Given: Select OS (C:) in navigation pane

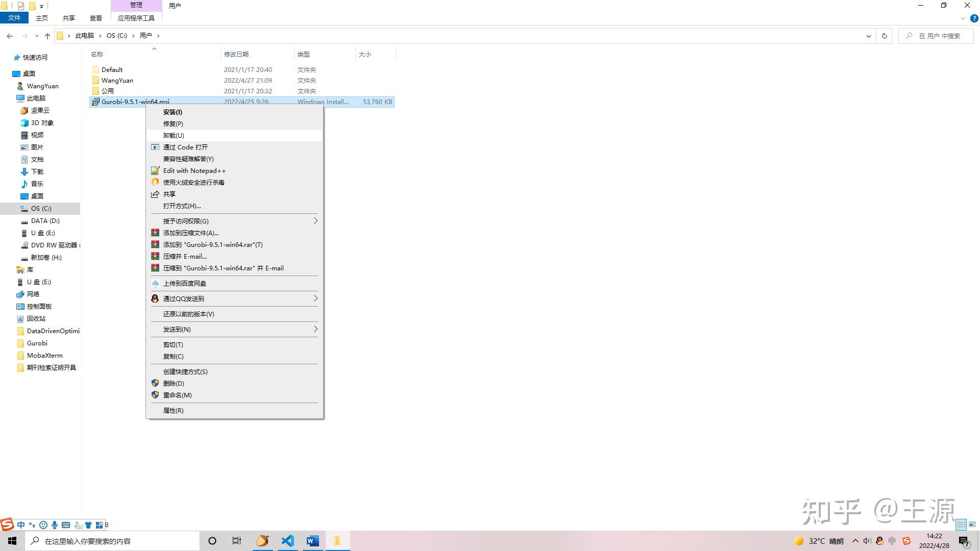Looking at the screenshot, I should pyautogui.click(x=41, y=208).
